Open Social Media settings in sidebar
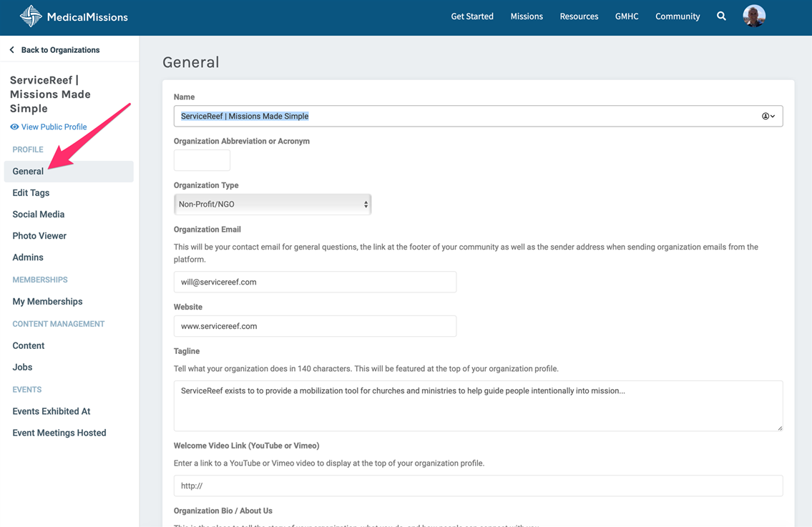 tap(39, 215)
